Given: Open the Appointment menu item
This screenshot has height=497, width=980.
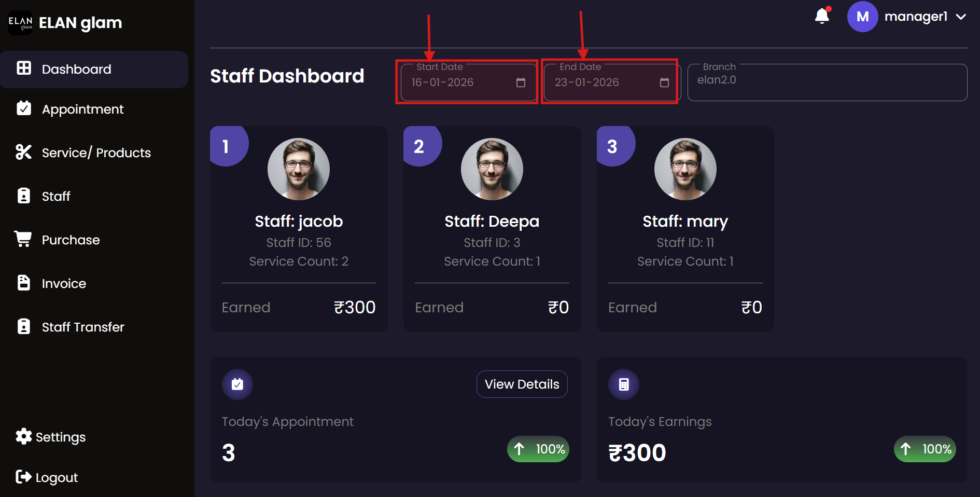Looking at the screenshot, I should pos(82,109).
